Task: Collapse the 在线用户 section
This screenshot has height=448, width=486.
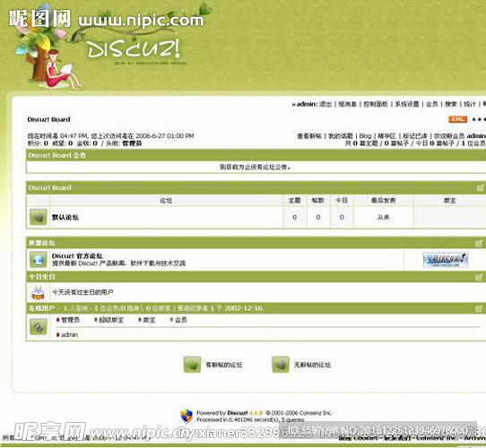Action: coord(479,308)
